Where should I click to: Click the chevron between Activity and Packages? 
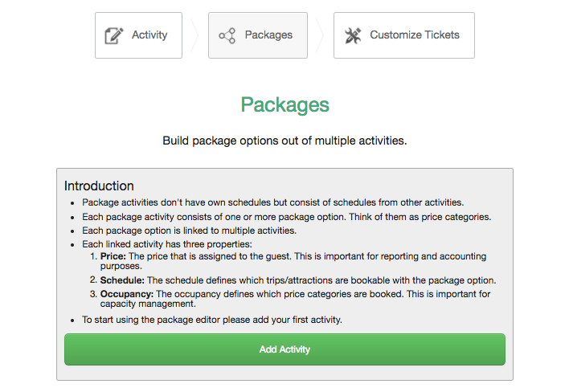pyautogui.click(x=194, y=35)
